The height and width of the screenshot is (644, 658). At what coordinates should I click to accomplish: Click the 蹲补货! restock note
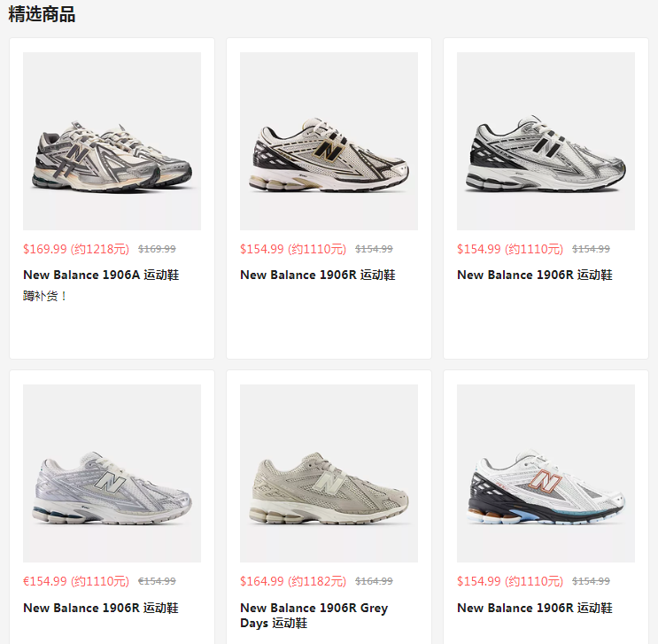tap(44, 296)
